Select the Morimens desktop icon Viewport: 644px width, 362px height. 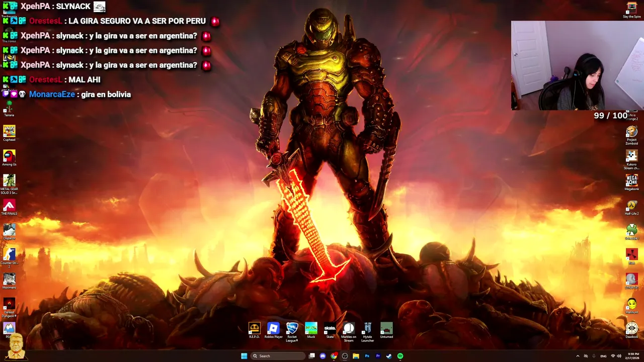[x=9, y=281]
